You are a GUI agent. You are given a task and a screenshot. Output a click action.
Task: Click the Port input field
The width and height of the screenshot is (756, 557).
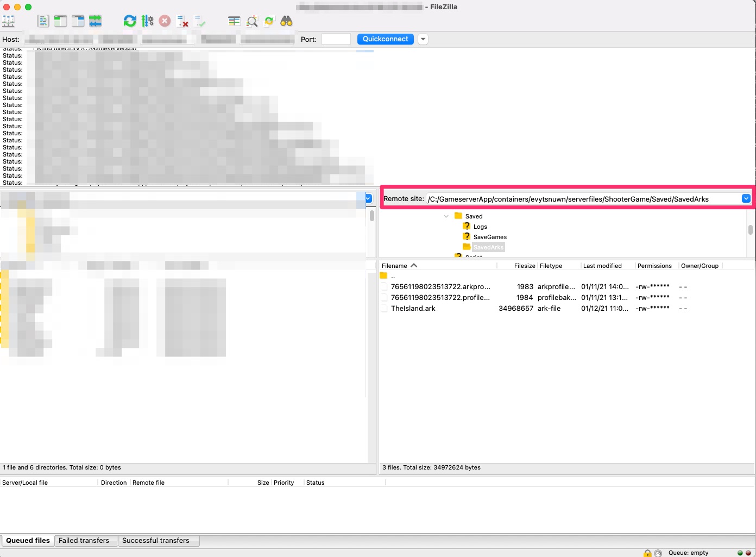coord(336,39)
